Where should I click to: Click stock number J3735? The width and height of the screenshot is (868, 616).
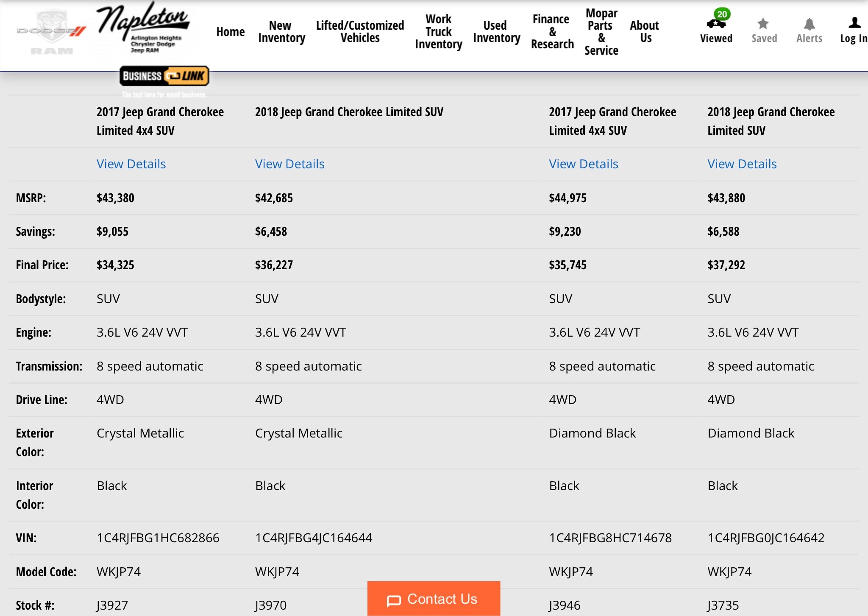point(723,605)
